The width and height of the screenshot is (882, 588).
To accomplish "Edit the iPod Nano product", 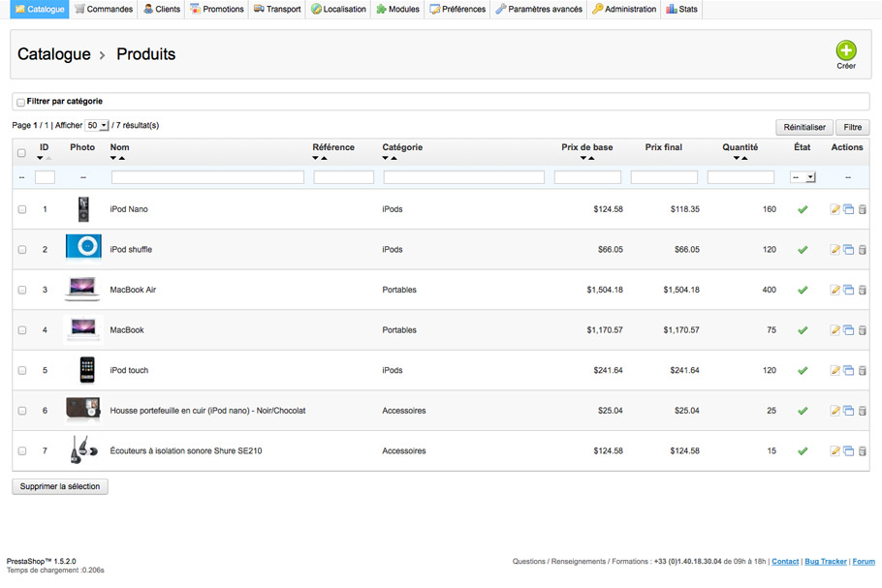I will pos(835,209).
